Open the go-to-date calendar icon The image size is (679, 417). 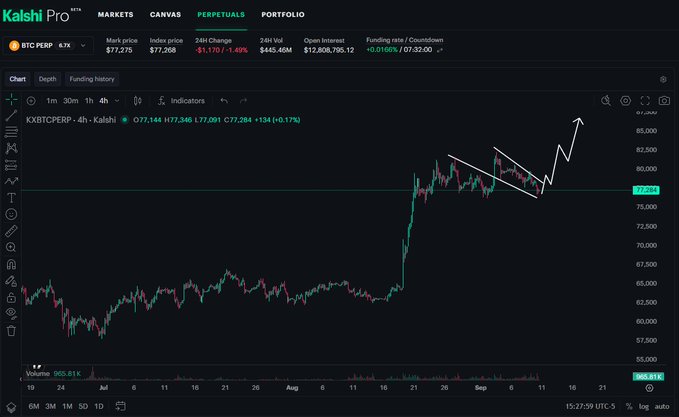[x=121, y=406]
